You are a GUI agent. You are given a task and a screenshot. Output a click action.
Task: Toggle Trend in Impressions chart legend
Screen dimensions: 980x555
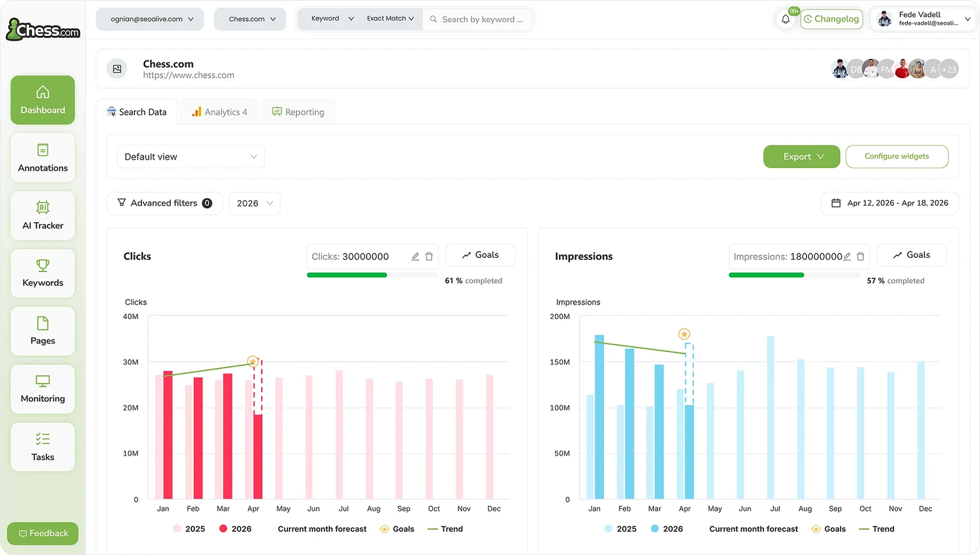tap(876, 529)
